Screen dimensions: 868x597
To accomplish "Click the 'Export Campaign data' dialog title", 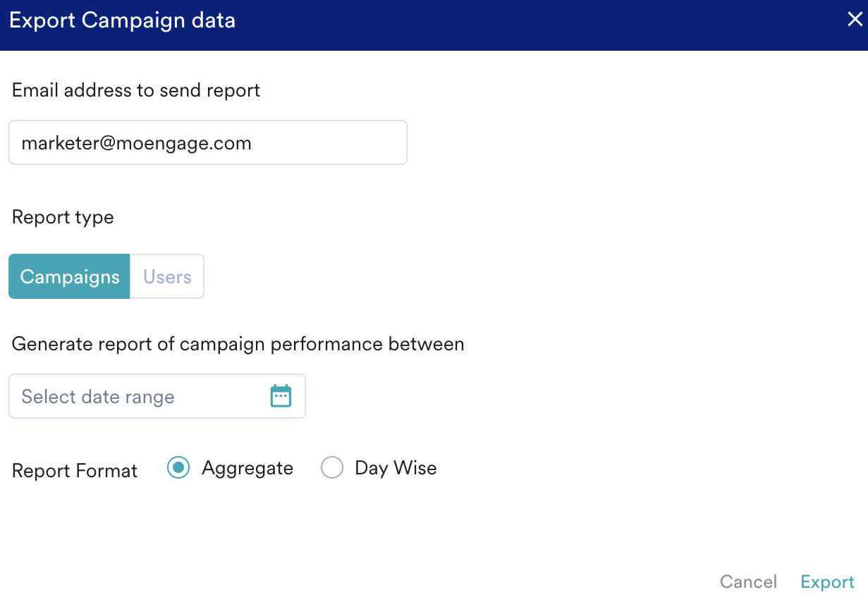I will click(x=122, y=20).
